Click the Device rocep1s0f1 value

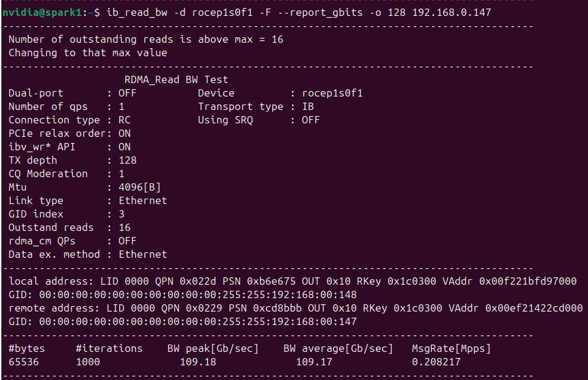(x=333, y=93)
